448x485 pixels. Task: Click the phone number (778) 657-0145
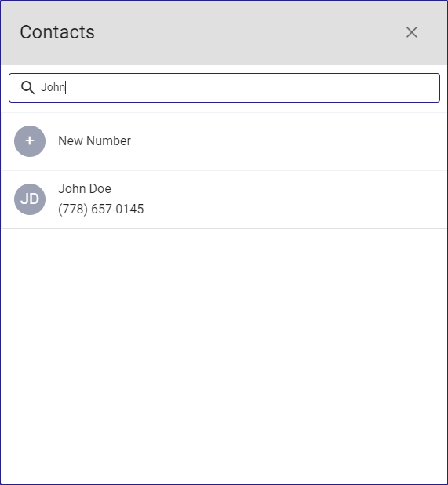tap(100, 209)
